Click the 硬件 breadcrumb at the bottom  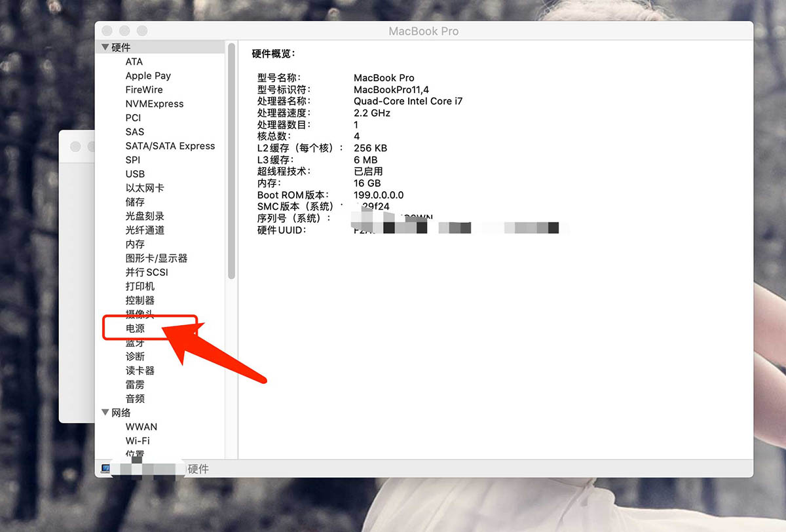pos(198,469)
